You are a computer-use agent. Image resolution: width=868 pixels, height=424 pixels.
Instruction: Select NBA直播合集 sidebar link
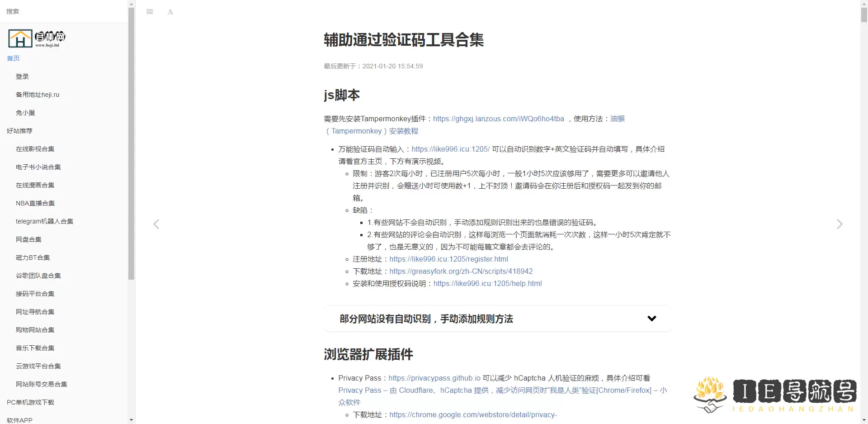tap(35, 203)
